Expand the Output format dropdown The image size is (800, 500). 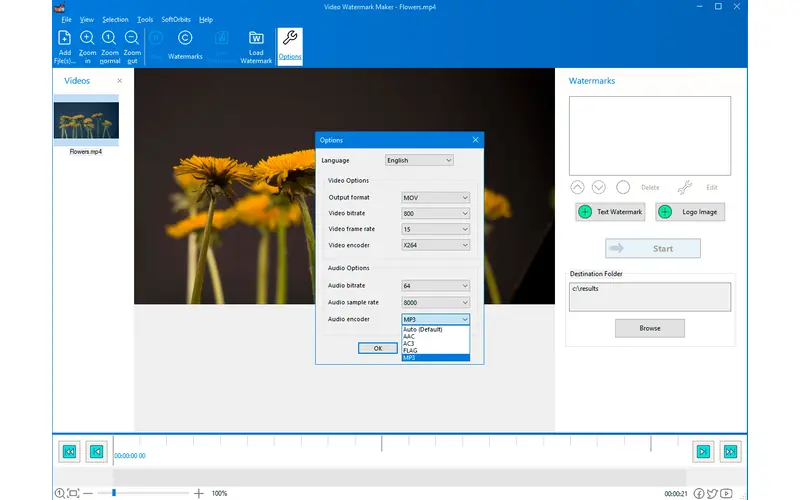(x=435, y=198)
